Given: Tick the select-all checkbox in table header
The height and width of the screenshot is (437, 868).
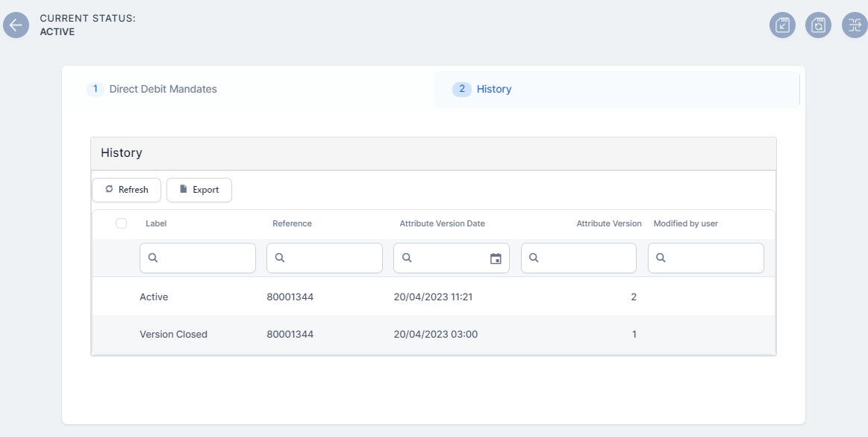Looking at the screenshot, I should click(122, 223).
